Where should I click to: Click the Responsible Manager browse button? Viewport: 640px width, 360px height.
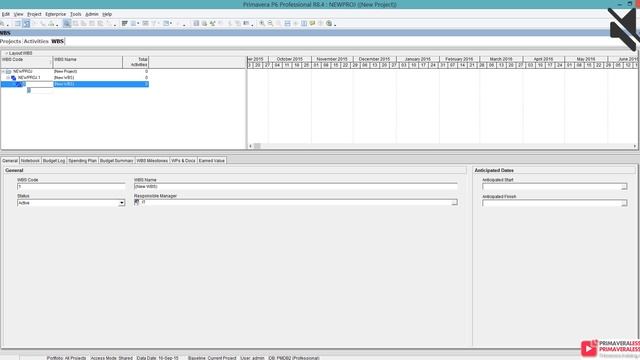pos(454,202)
